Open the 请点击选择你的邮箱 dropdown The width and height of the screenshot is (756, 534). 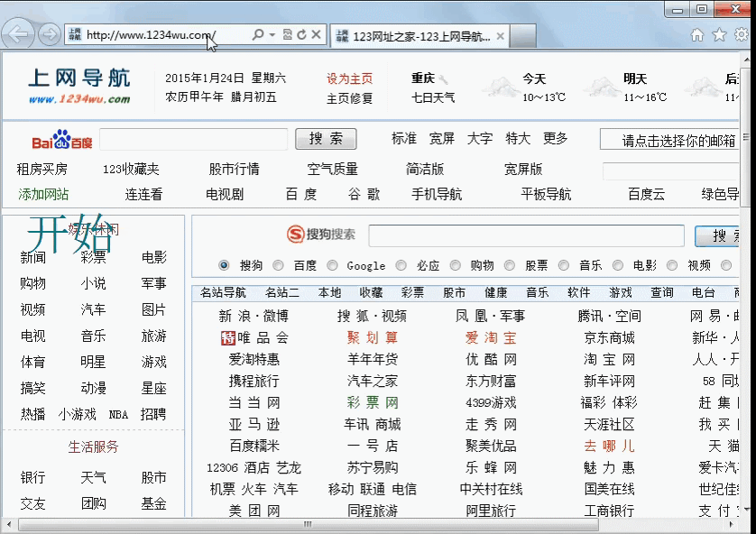[x=670, y=140]
